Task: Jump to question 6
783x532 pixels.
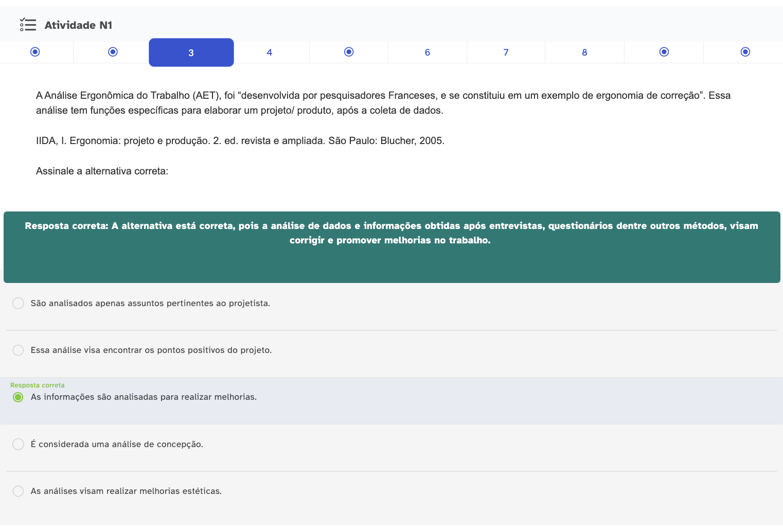Action: pos(428,52)
